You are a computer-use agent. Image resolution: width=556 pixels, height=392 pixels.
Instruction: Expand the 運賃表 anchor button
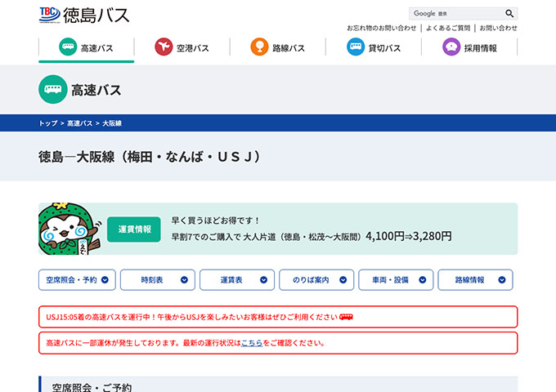point(237,280)
